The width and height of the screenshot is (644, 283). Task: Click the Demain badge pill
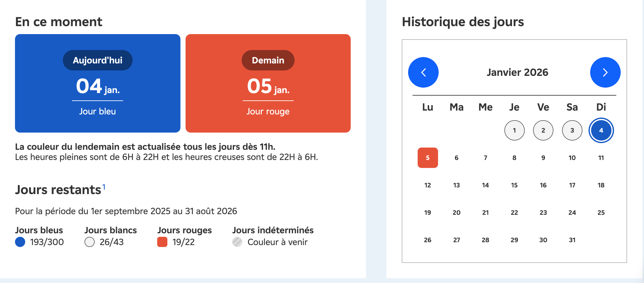pos(268,60)
